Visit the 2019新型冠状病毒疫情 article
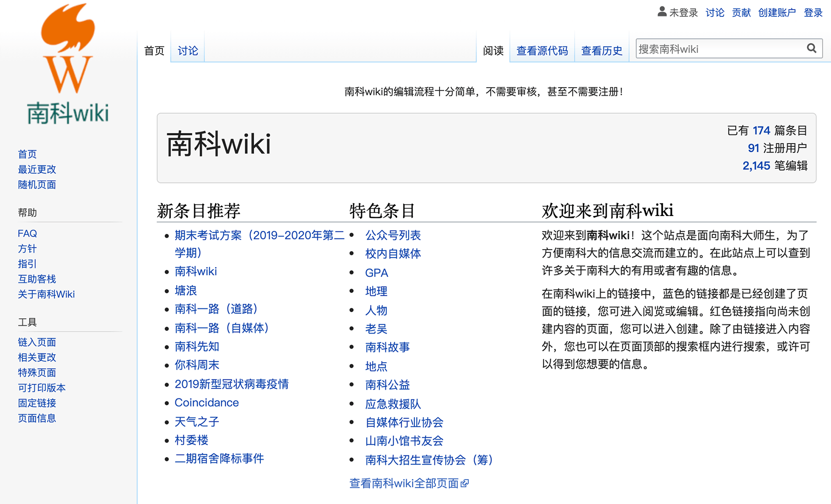831x504 pixels. [x=231, y=384]
